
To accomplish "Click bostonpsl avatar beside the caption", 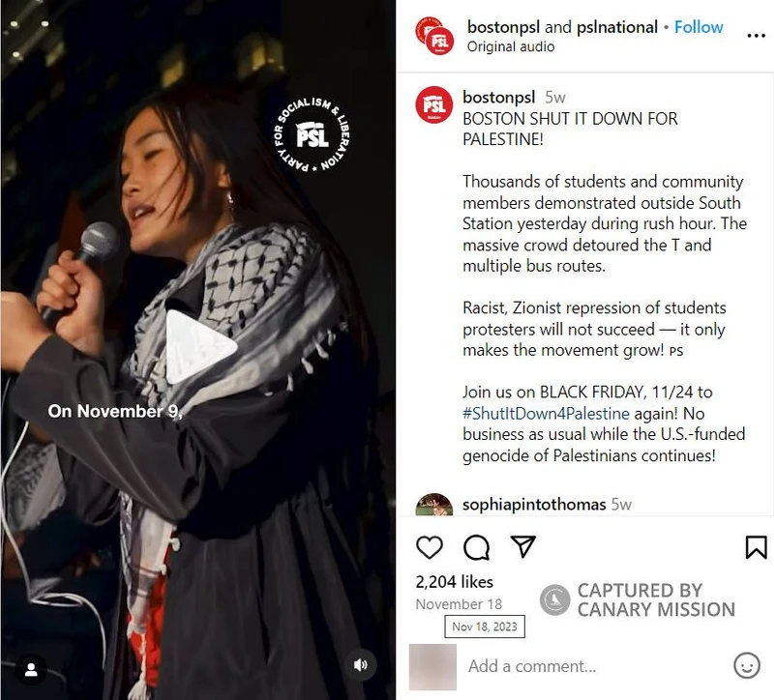I will [433, 104].
